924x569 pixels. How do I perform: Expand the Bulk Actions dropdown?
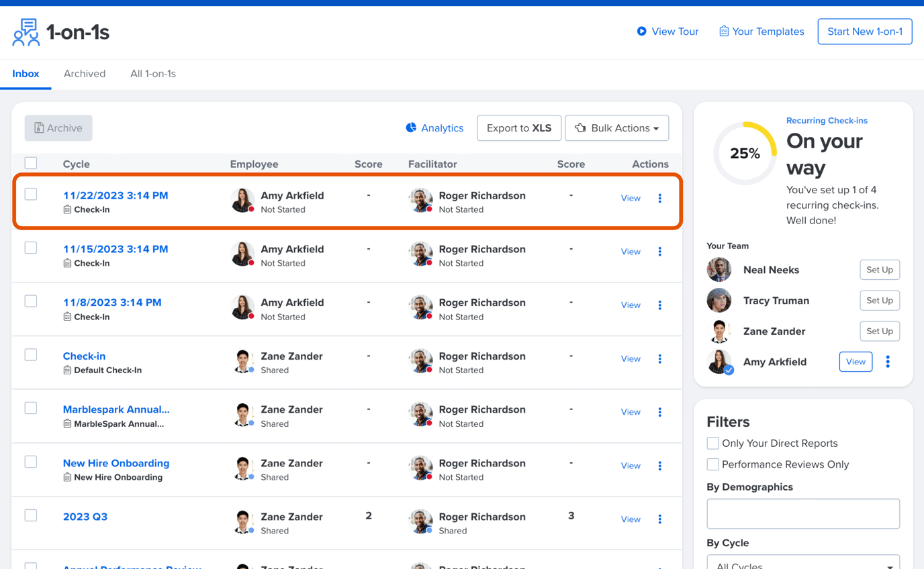click(x=616, y=128)
